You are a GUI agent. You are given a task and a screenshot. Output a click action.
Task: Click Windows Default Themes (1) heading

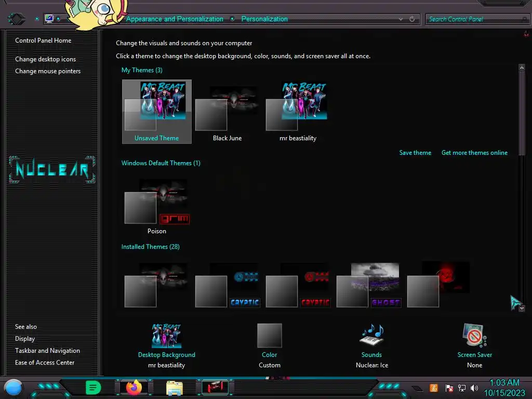pyautogui.click(x=161, y=163)
